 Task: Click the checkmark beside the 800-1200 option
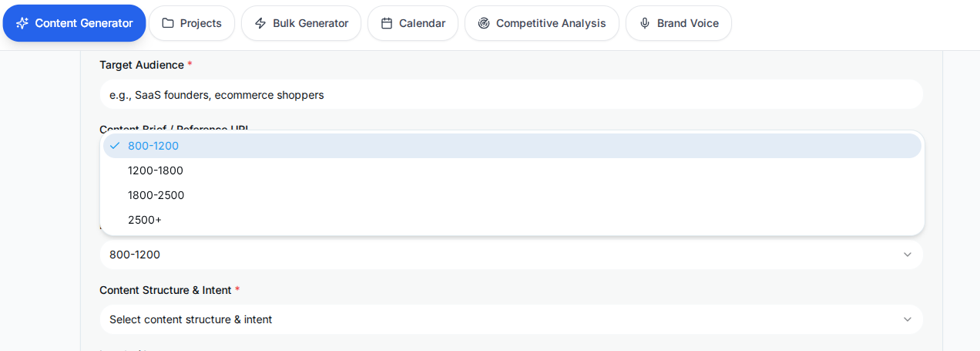(115, 146)
